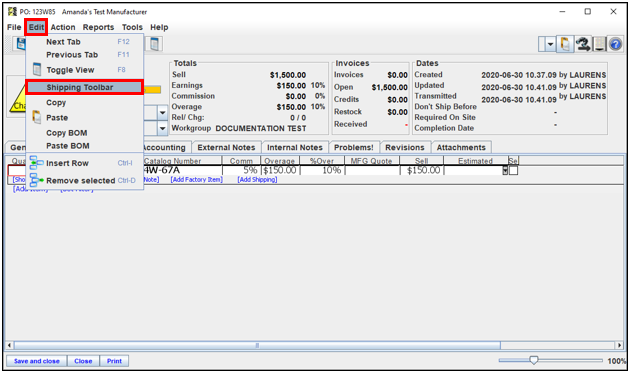This screenshot has width=630, height=375.
Task: Select Toggle View menu entry
Action: point(84,70)
